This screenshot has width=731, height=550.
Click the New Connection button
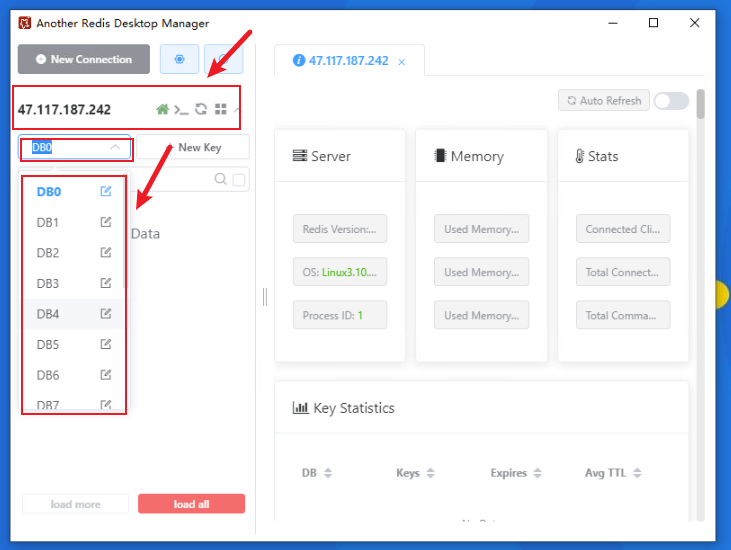[x=84, y=59]
